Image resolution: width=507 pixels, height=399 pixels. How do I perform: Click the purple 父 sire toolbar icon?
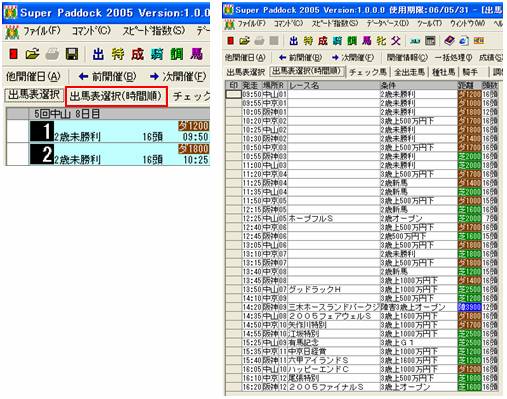coord(396,41)
